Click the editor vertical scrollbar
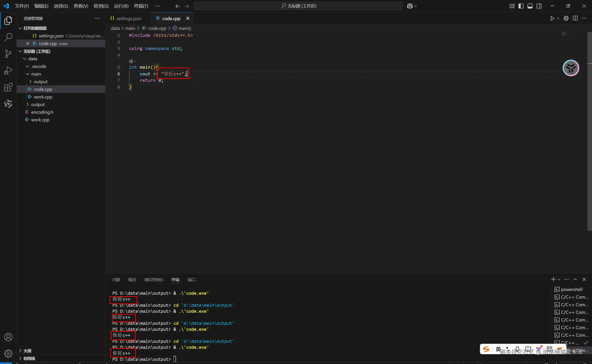 [x=589, y=130]
